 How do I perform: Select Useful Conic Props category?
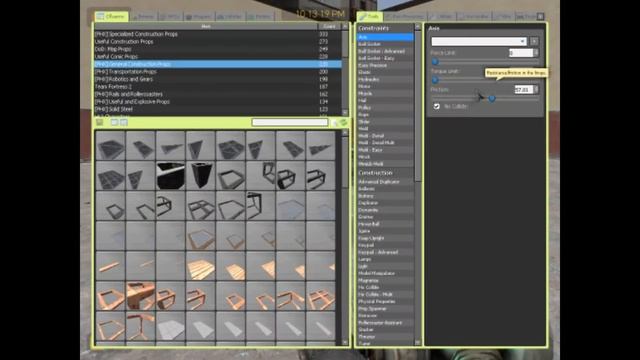(x=218, y=57)
